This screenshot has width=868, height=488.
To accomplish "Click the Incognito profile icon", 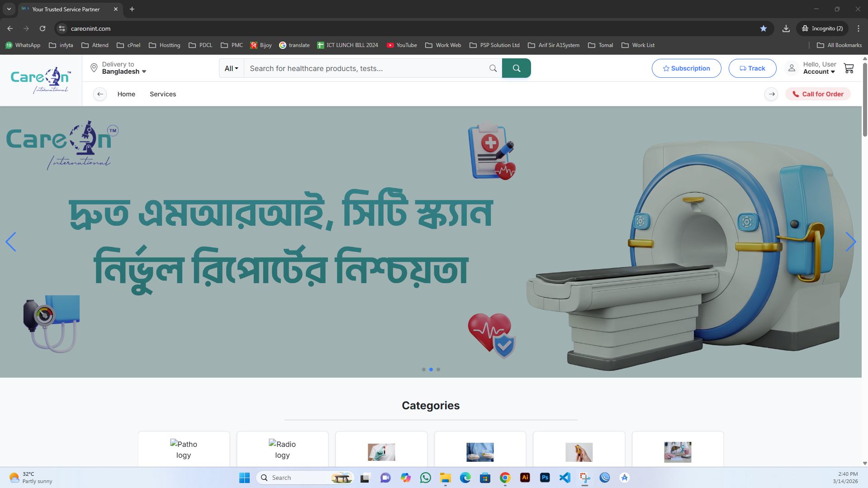I will 805,28.
